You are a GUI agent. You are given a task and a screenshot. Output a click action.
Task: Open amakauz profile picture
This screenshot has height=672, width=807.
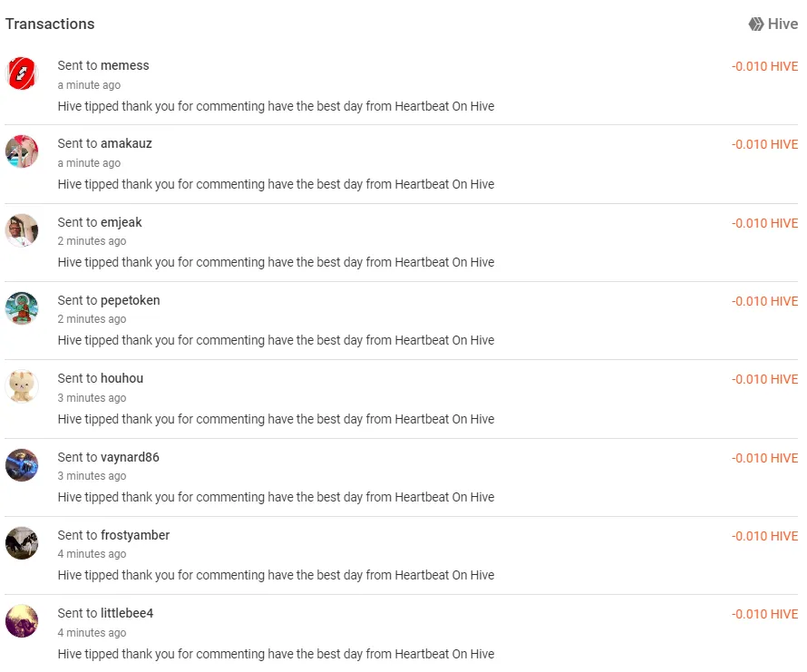pos(22,151)
